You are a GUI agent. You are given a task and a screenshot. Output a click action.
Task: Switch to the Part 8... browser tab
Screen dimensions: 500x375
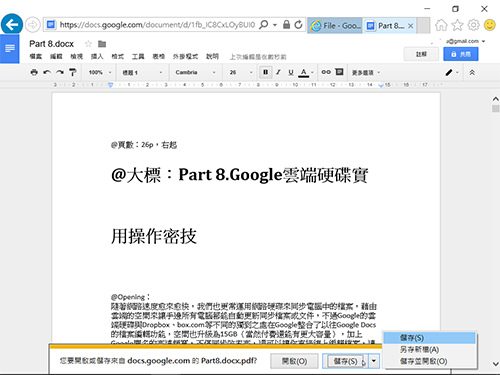click(x=390, y=25)
